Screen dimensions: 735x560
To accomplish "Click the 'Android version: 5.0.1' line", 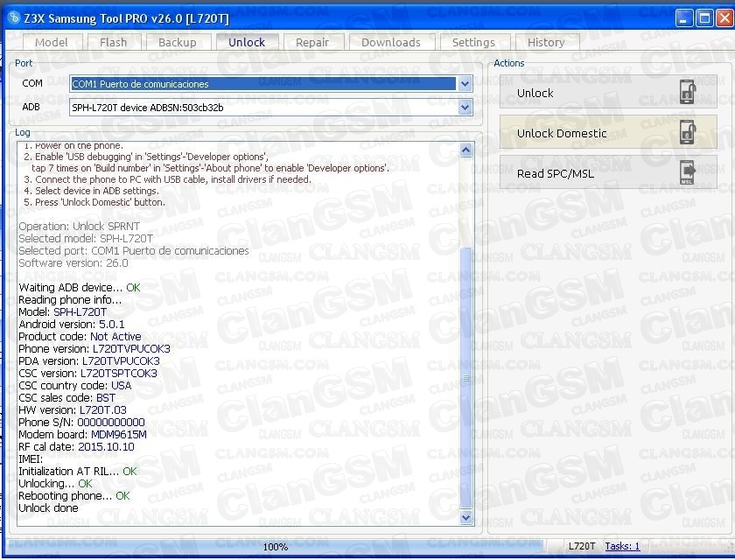I will [x=71, y=325].
